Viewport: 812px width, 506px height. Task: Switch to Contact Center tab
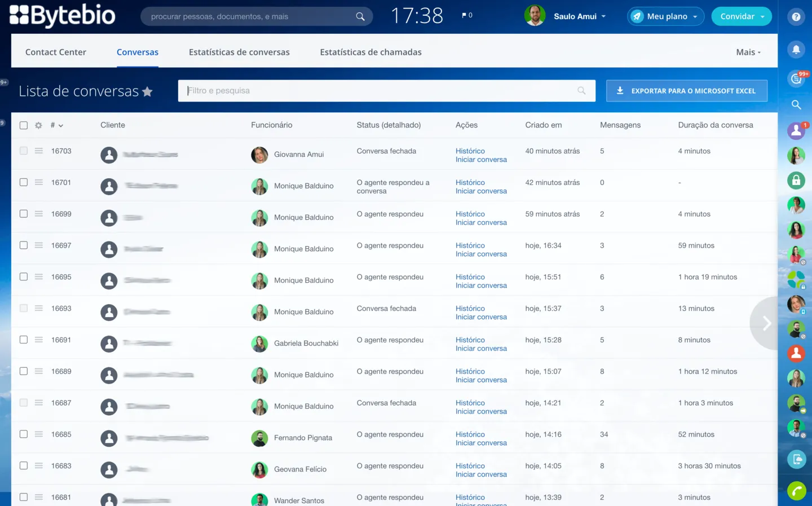(56, 52)
